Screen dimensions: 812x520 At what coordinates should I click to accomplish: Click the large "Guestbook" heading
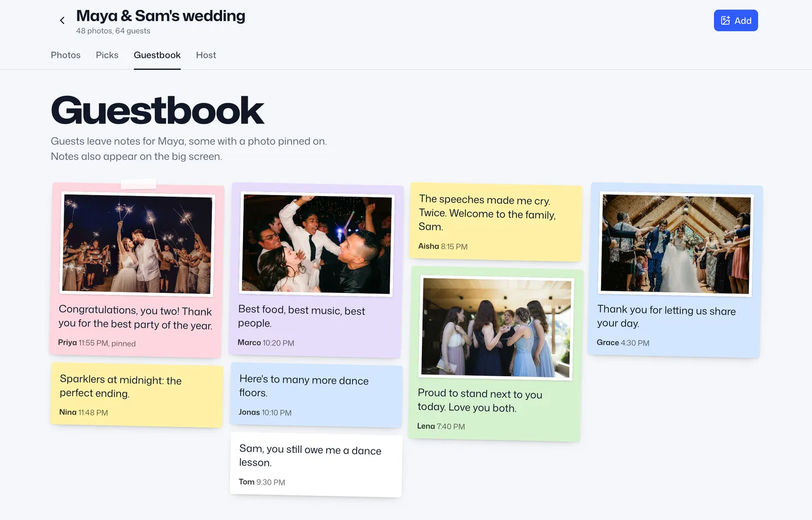point(157,110)
